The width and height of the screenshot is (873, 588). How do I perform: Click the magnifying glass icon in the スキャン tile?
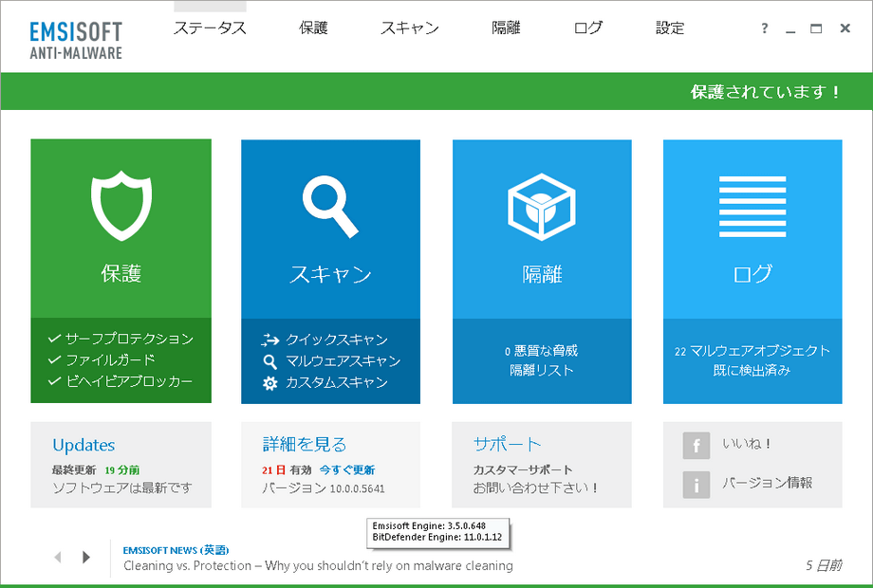tap(330, 207)
